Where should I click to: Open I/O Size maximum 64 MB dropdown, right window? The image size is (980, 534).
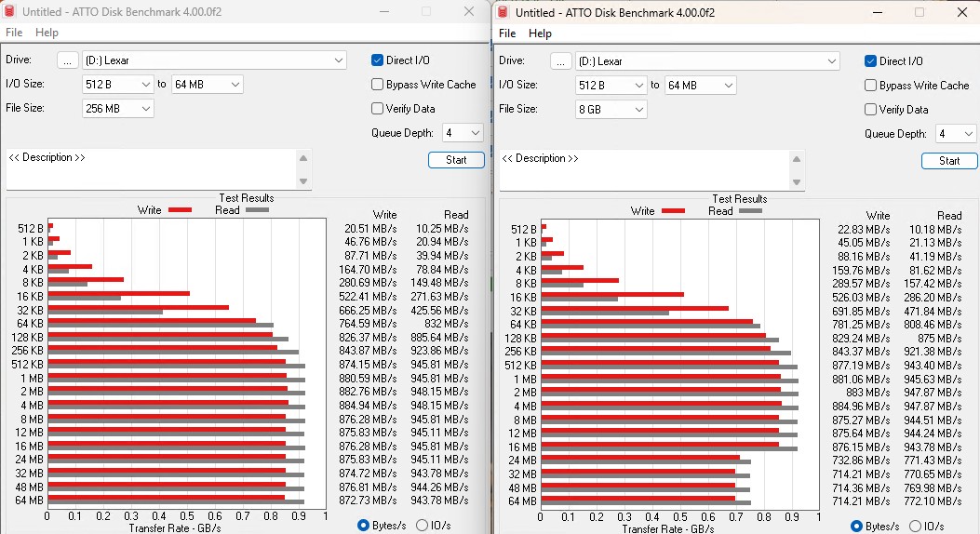tap(700, 86)
